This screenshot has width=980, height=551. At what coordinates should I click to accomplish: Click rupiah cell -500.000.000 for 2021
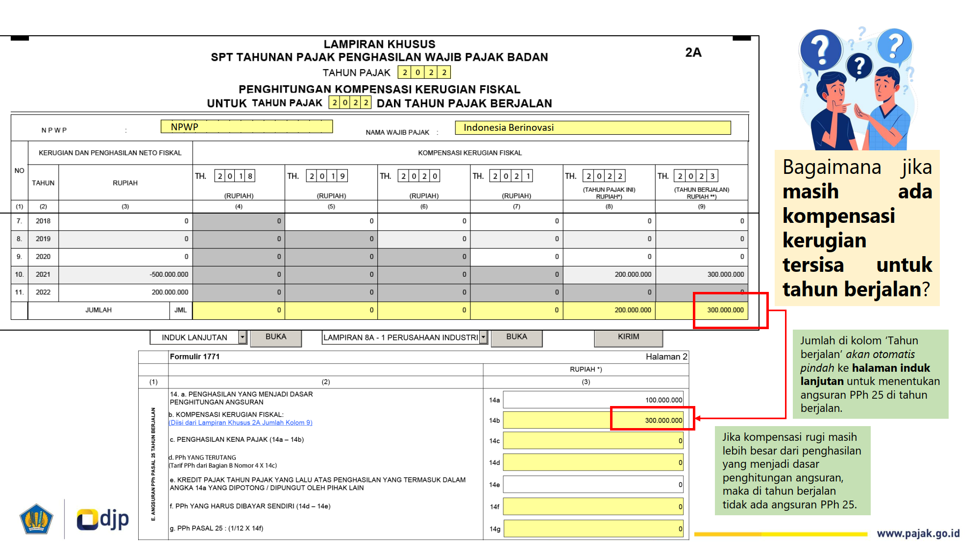pos(125,275)
